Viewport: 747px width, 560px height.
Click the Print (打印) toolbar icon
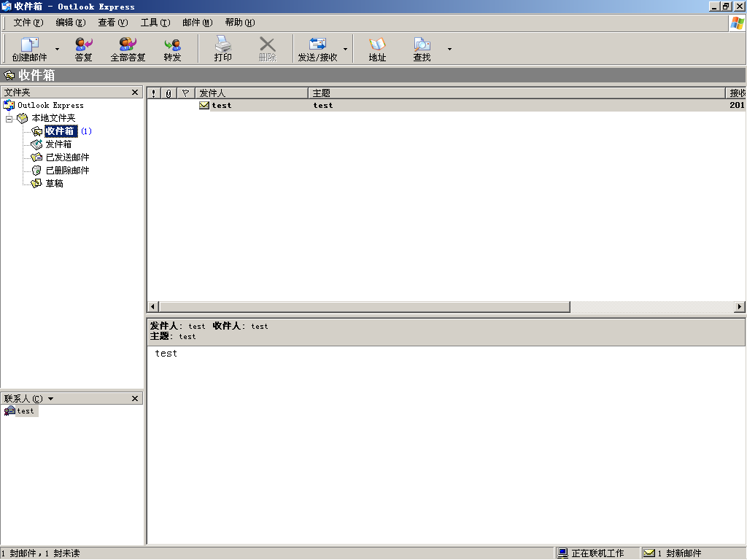pyautogui.click(x=222, y=49)
